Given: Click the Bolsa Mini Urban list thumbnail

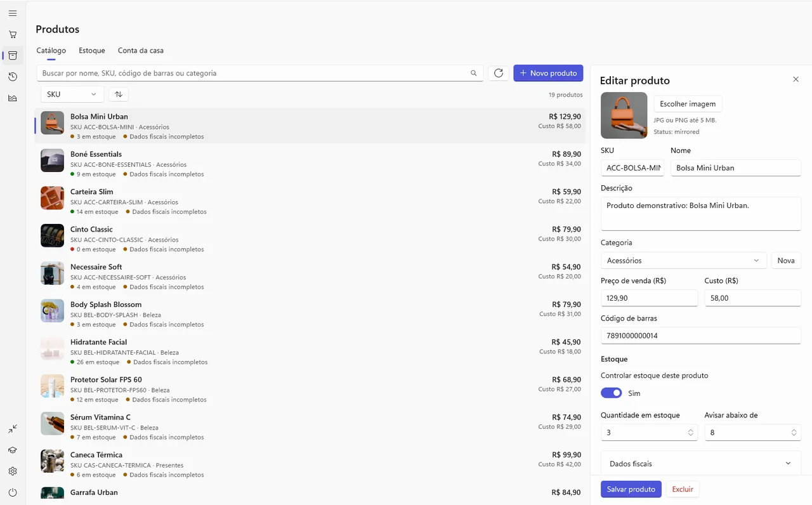Looking at the screenshot, I should (x=53, y=123).
